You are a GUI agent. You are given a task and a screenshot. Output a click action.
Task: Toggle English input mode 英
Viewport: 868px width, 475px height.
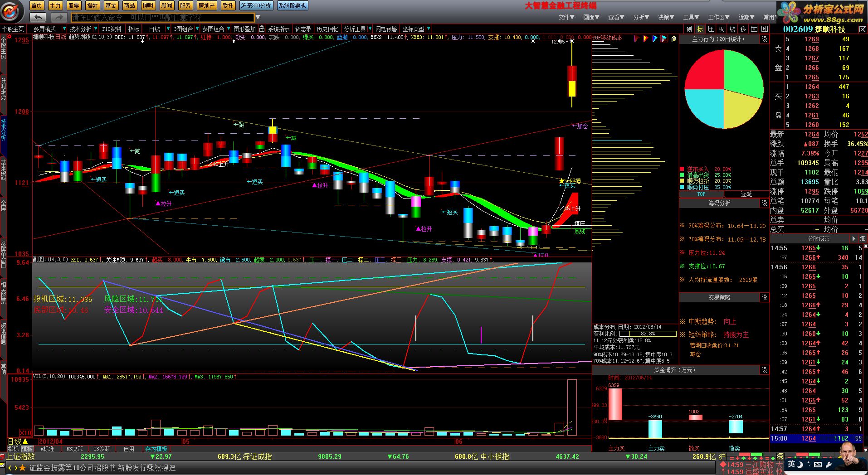click(x=791, y=464)
